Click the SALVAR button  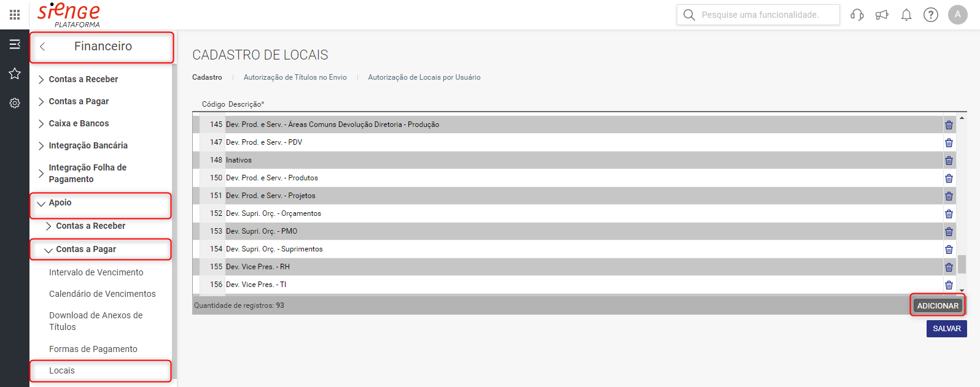point(947,329)
